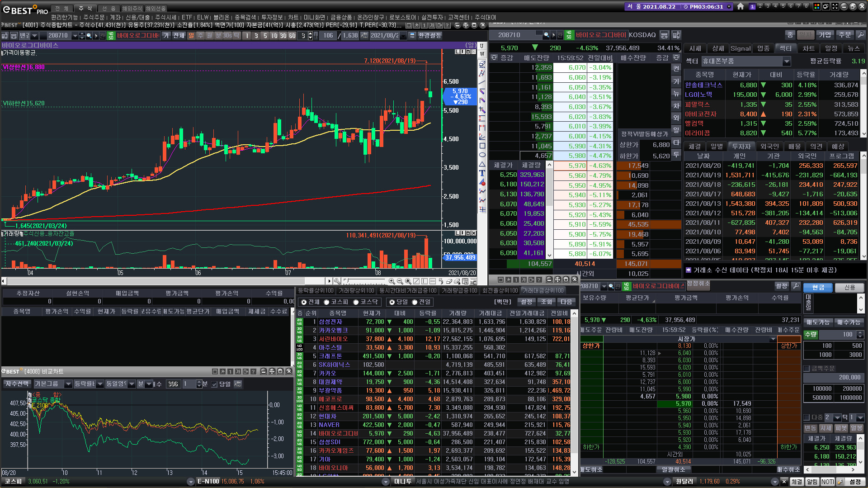Image resolution: width=868 pixels, height=488 pixels.
Task: Click the 수량 input field showing 100
Action: pyautogui.click(x=837, y=335)
